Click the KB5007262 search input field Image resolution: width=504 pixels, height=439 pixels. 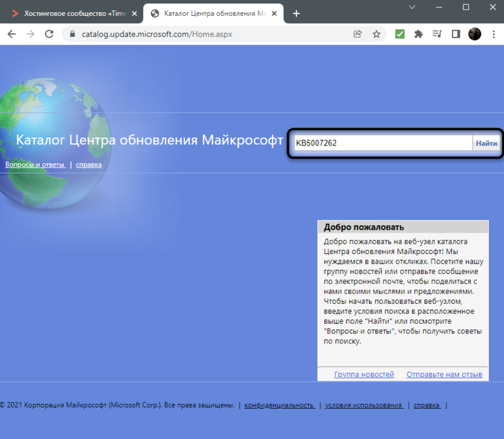tap(382, 143)
